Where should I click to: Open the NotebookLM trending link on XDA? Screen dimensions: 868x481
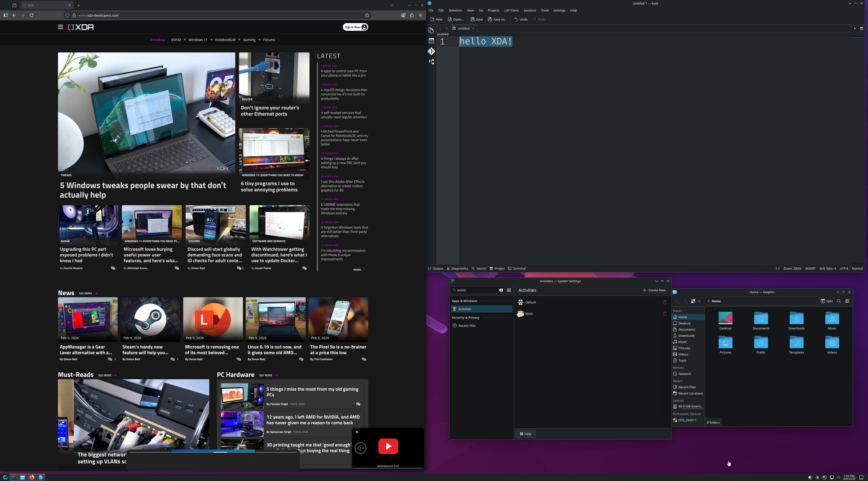(225, 40)
